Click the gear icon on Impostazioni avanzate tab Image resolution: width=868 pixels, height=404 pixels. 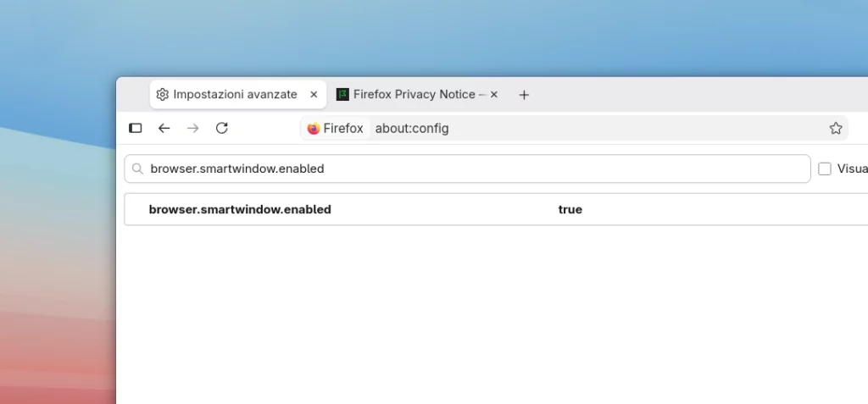pos(162,95)
